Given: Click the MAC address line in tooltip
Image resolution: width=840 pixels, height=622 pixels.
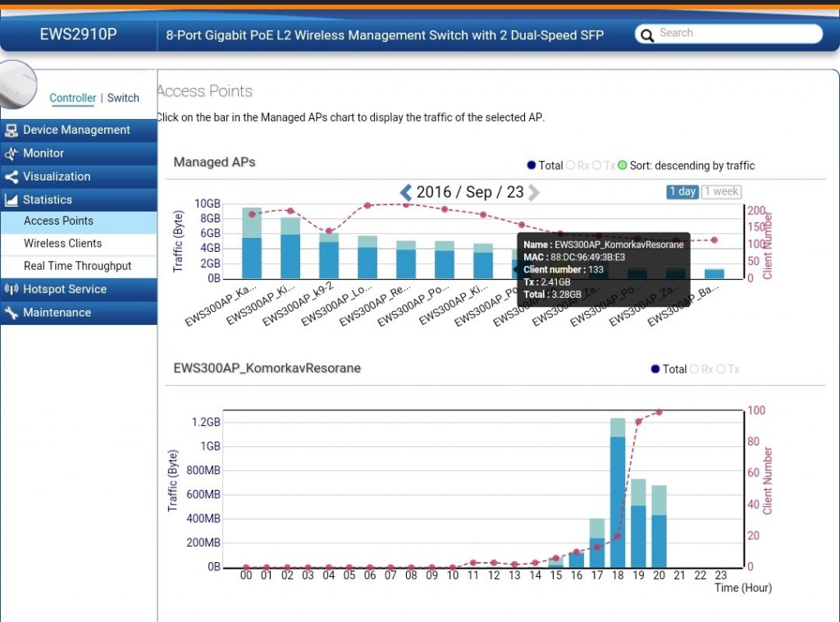Looking at the screenshot, I should coord(574,257).
